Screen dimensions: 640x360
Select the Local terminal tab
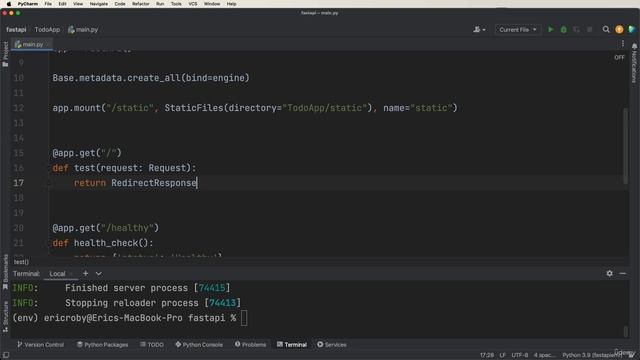(57, 273)
